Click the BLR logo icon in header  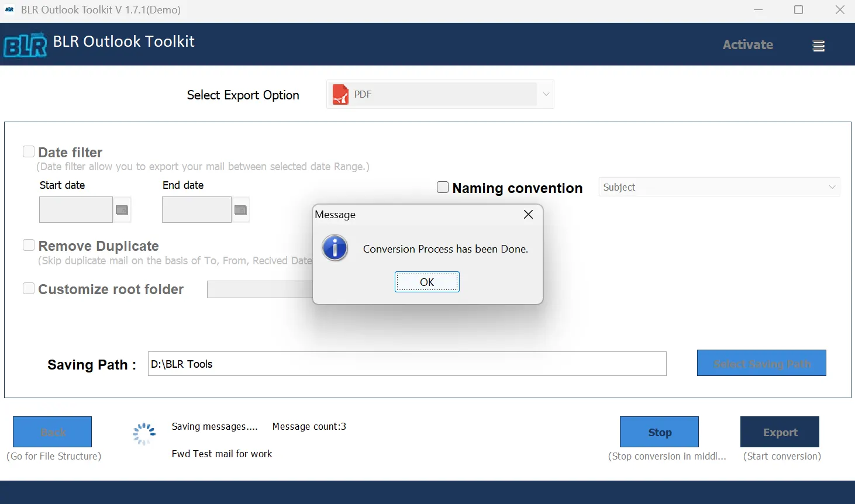[x=25, y=45]
